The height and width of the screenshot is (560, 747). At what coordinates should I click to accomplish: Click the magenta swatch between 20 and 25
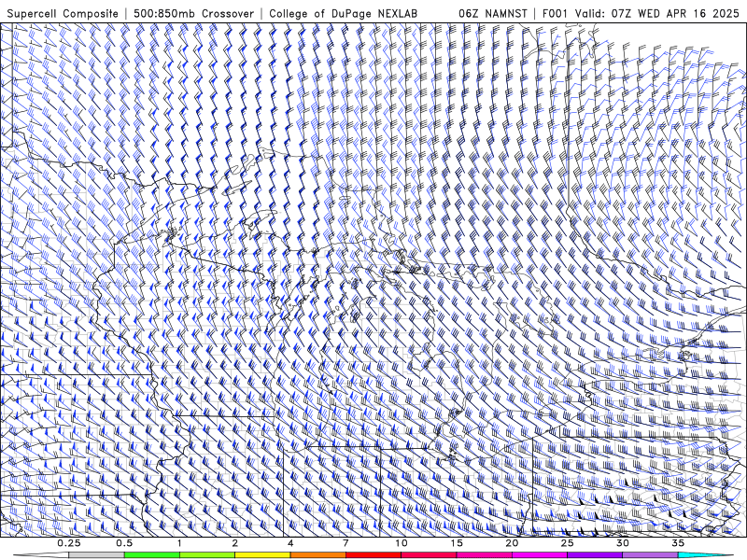pos(540,555)
